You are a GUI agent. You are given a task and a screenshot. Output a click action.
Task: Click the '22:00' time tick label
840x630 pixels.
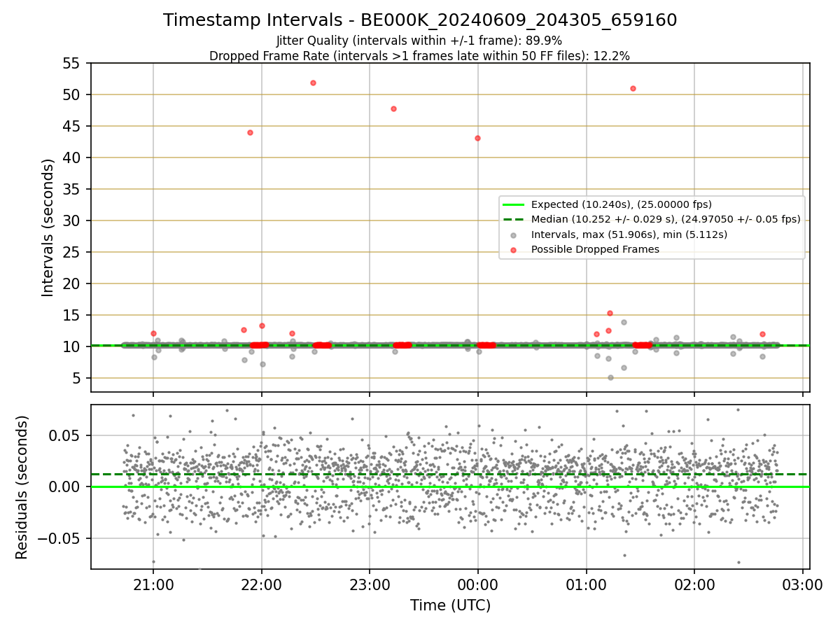pos(262,584)
